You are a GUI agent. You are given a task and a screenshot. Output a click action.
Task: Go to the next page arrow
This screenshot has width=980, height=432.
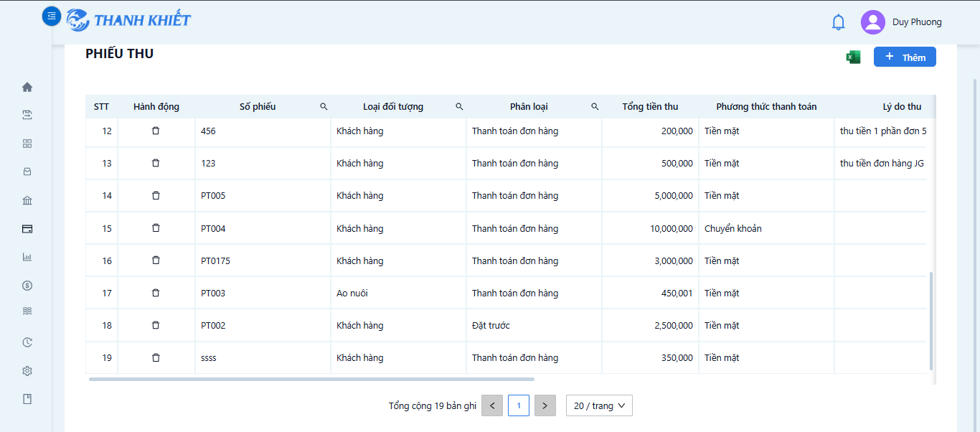(x=545, y=405)
